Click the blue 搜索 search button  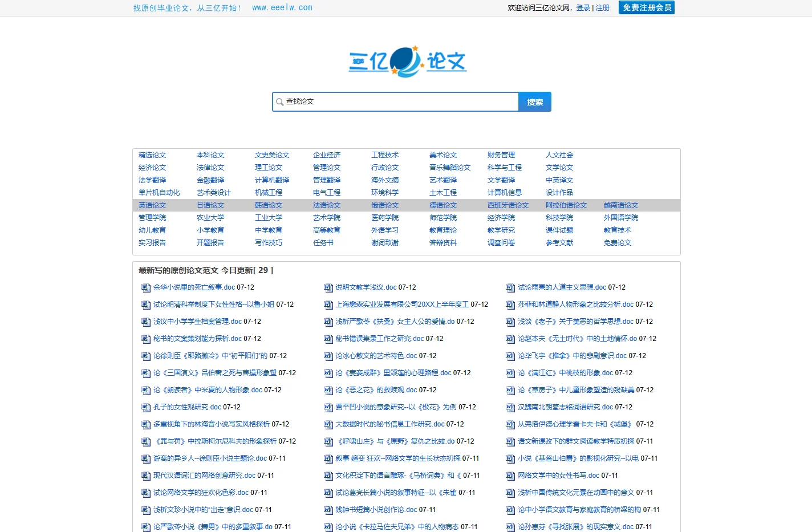click(x=535, y=102)
